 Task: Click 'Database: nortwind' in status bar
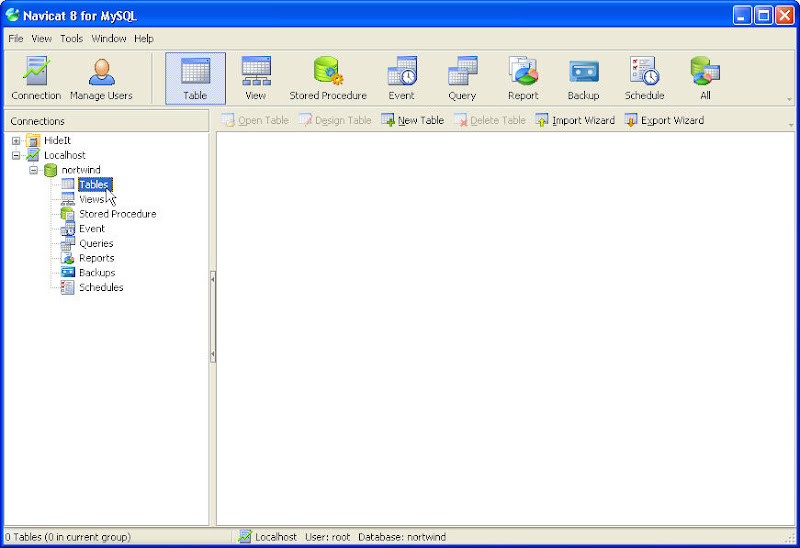[402, 537]
